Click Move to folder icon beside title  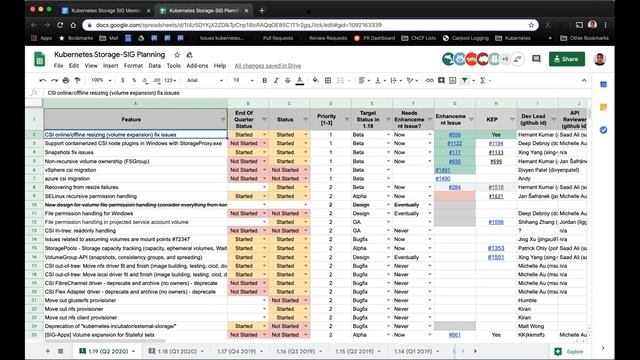[189, 55]
